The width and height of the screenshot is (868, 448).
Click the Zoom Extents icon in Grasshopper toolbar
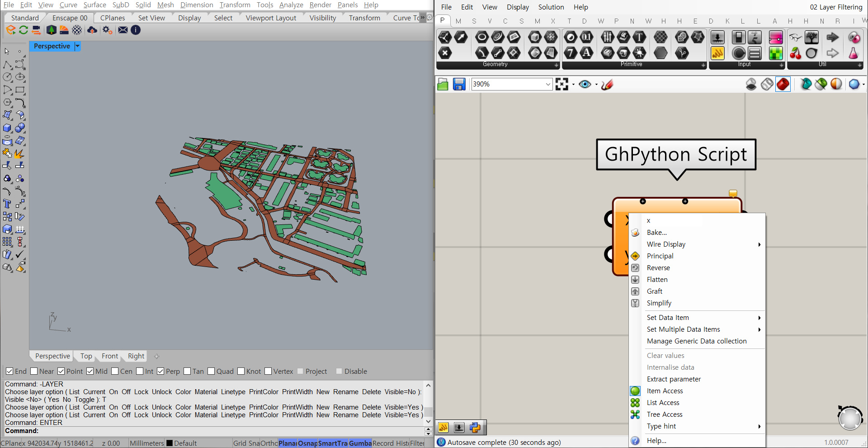[562, 84]
